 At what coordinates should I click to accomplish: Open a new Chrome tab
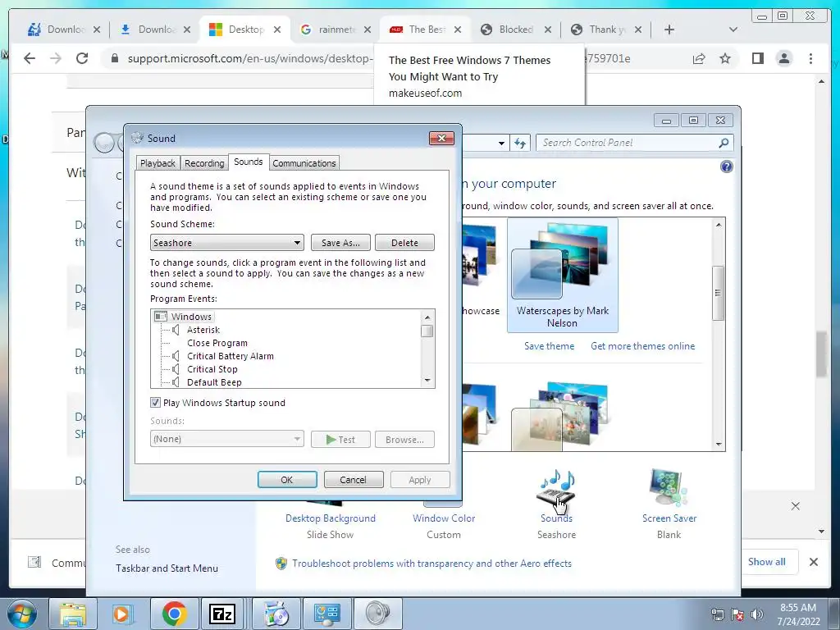click(669, 30)
